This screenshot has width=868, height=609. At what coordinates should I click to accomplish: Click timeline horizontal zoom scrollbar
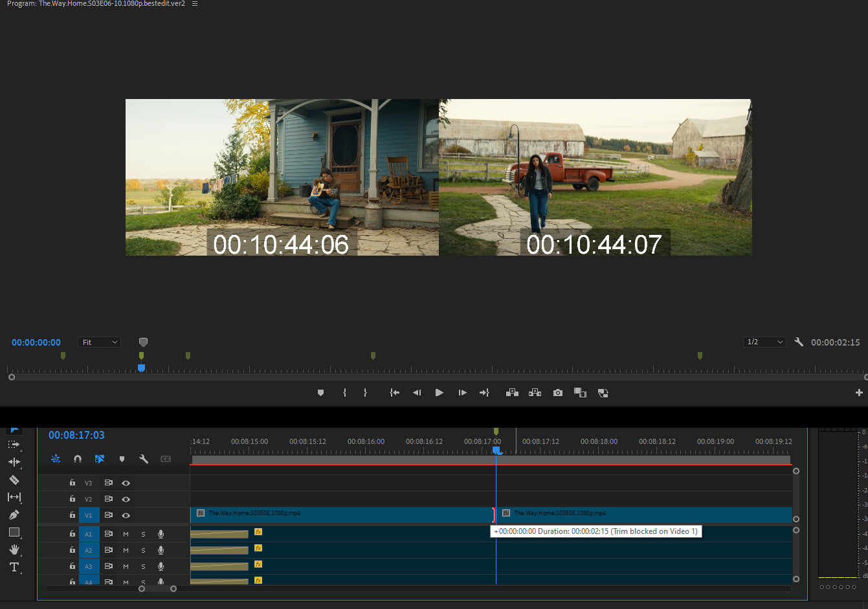pyautogui.click(x=157, y=589)
